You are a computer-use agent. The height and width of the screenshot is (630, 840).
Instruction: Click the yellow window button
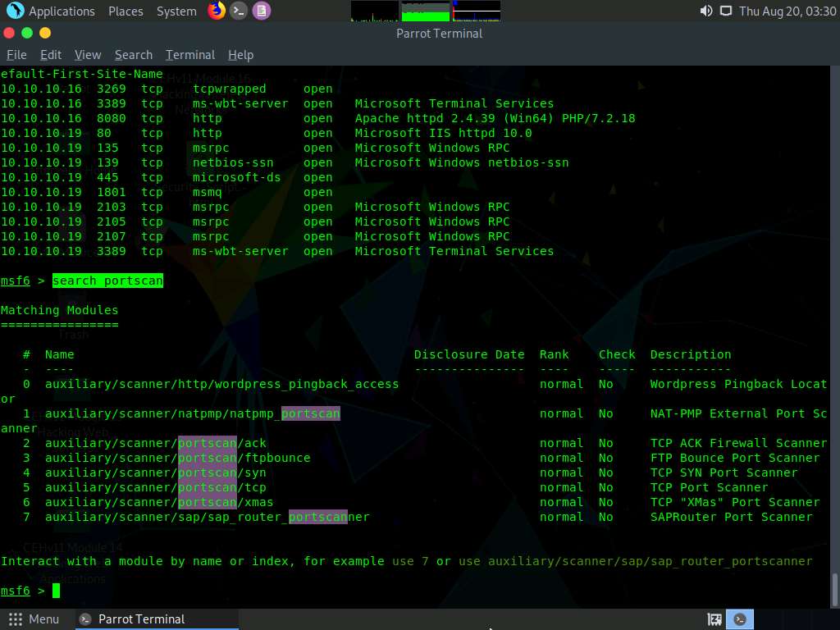tap(45, 33)
